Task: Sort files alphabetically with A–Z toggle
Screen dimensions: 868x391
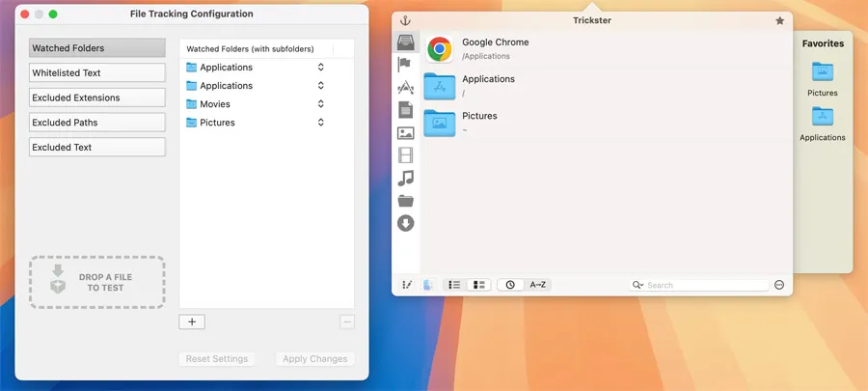Action: tap(538, 285)
